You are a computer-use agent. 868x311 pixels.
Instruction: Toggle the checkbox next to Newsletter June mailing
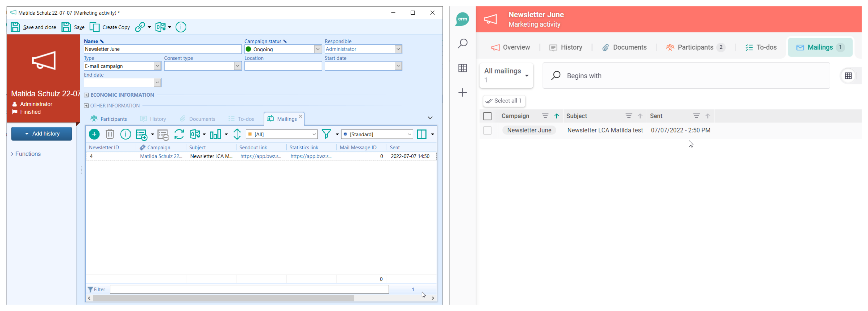tap(487, 130)
